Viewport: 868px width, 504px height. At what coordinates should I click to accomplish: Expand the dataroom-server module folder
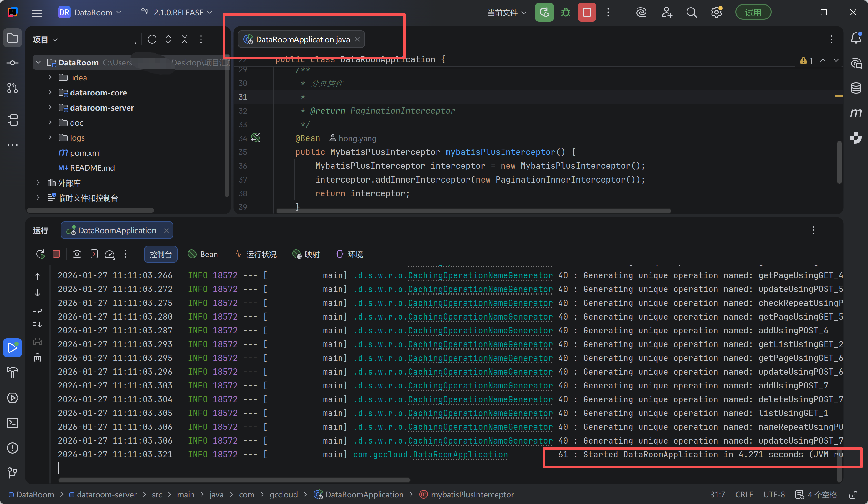click(x=50, y=107)
